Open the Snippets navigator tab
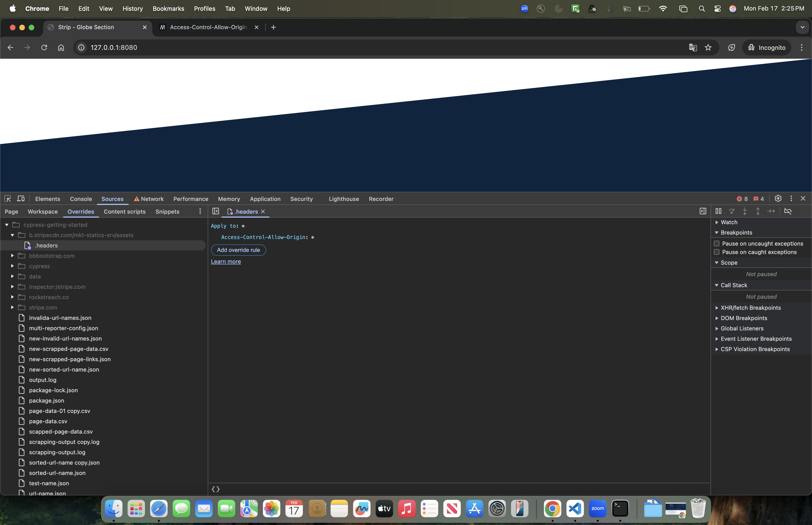812x525 pixels. (x=167, y=212)
